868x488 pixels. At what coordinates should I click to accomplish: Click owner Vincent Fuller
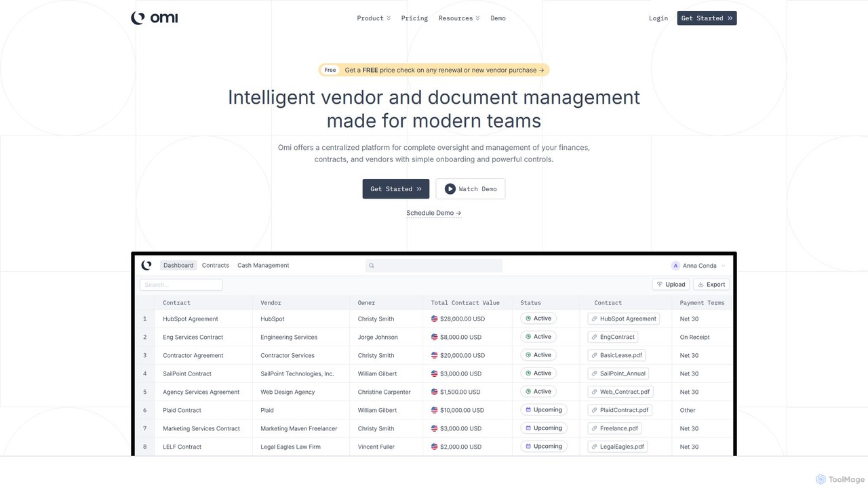[x=377, y=447]
